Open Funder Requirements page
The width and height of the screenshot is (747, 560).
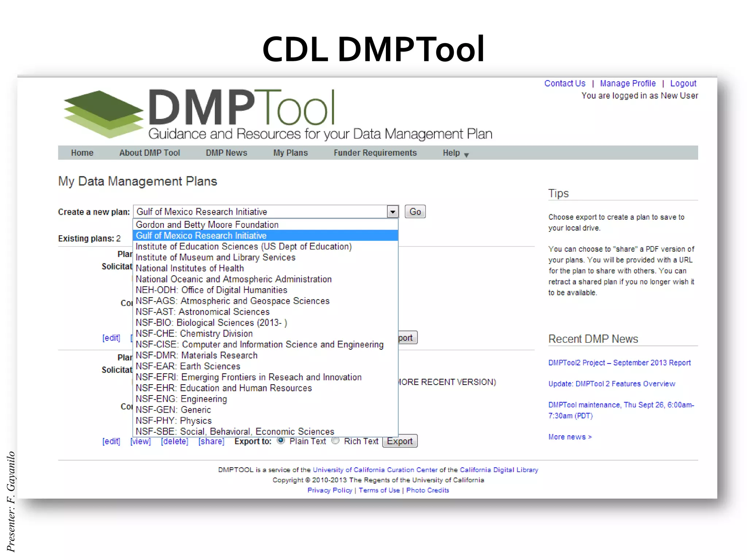[375, 153]
